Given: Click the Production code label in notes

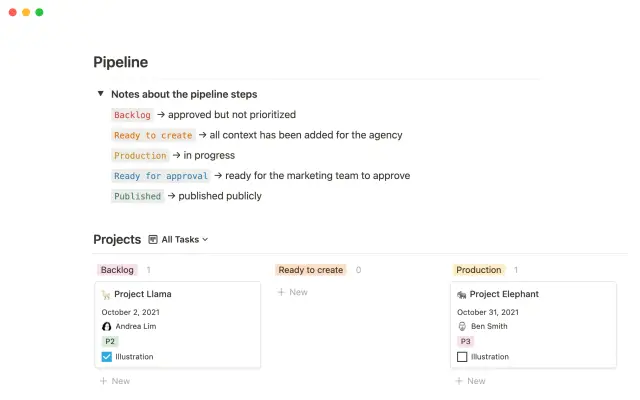Looking at the screenshot, I should [x=140, y=156].
